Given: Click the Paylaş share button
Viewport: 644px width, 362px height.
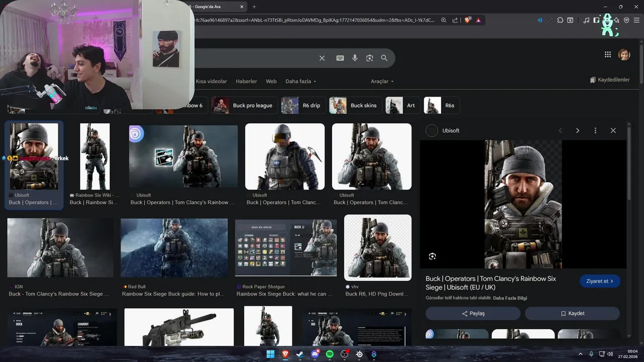Looking at the screenshot, I should point(473,313).
